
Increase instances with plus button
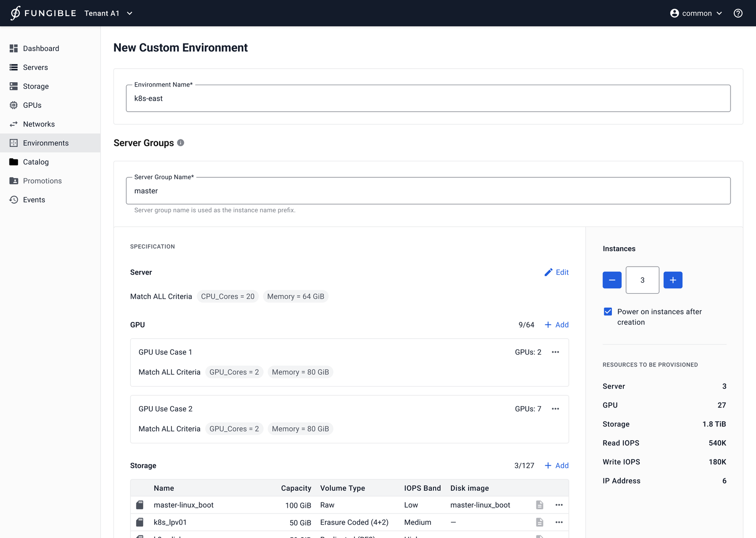673,280
